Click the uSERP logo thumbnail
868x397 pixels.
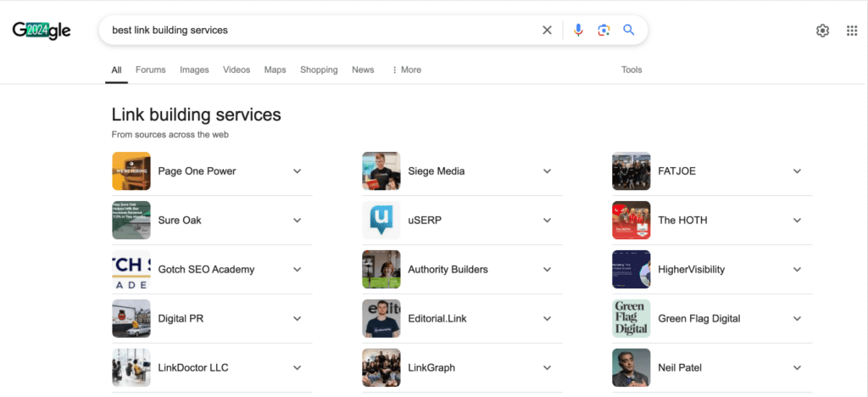coord(381,221)
